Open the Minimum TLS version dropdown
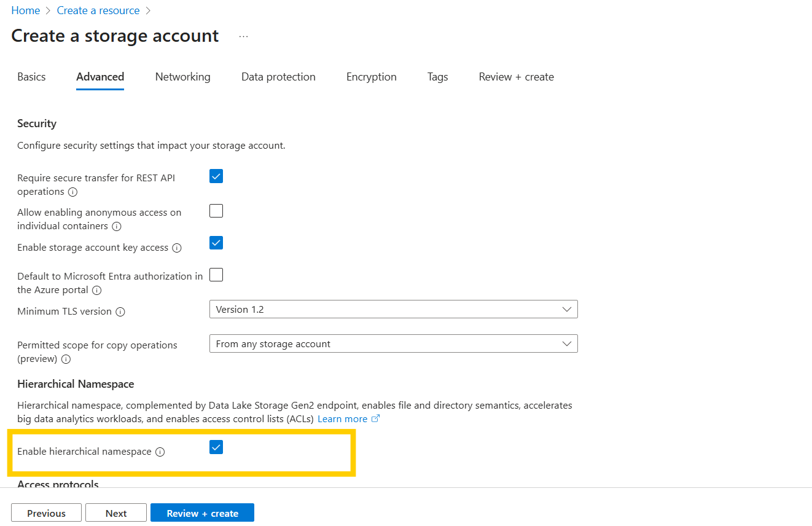Viewport: 812px width, 526px height. pos(566,308)
